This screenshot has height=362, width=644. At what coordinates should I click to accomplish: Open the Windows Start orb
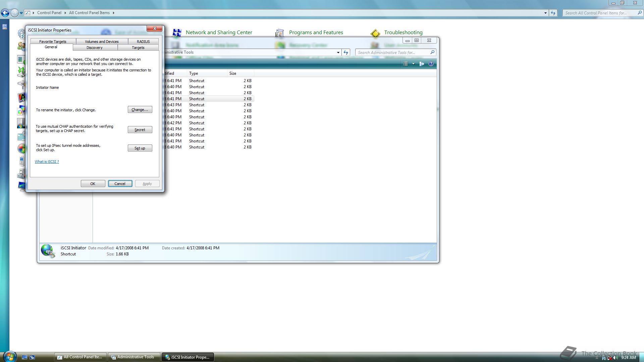[9, 356]
